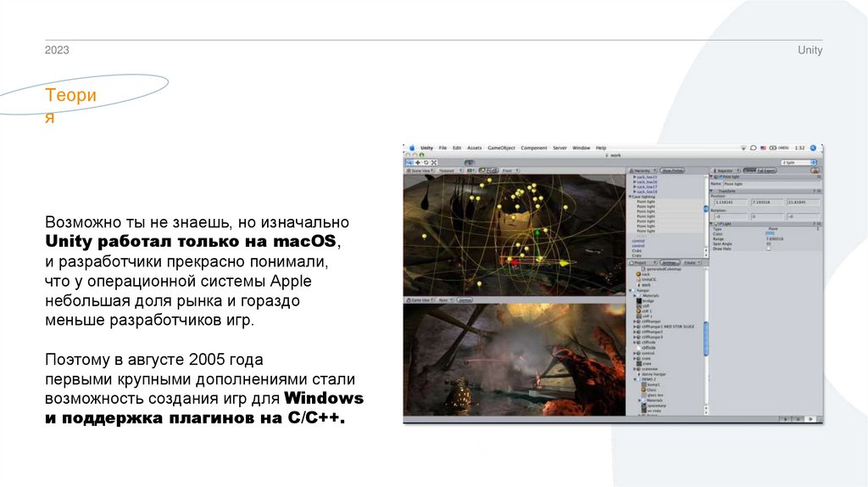Expand sack_low15 in Hierarchy

pos(634,177)
